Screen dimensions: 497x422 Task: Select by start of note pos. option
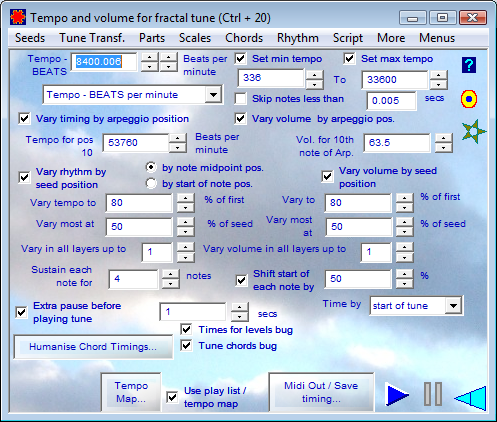pos(151,183)
